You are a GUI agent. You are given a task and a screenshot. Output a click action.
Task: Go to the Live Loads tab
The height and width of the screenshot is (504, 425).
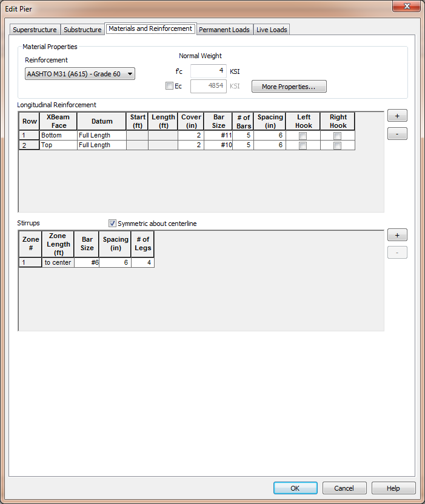pos(271,30)
